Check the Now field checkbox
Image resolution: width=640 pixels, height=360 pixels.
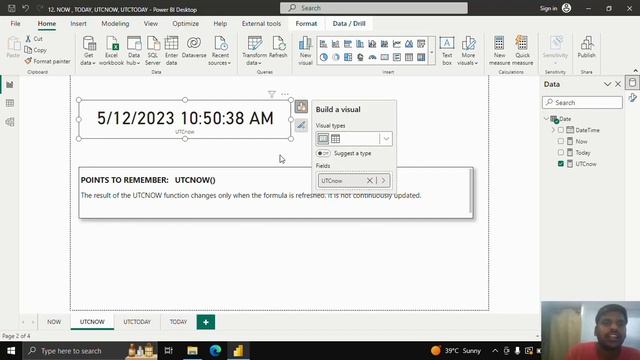click(560, 141)
